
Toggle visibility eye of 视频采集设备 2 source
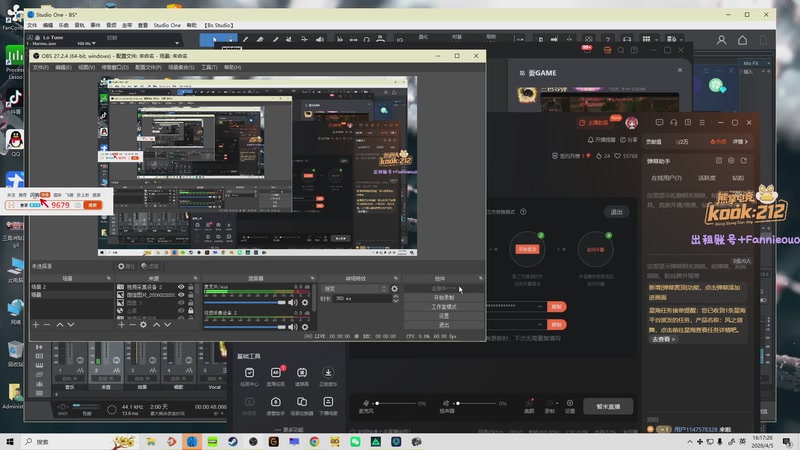pyautogui.click(x=181, y=287)
